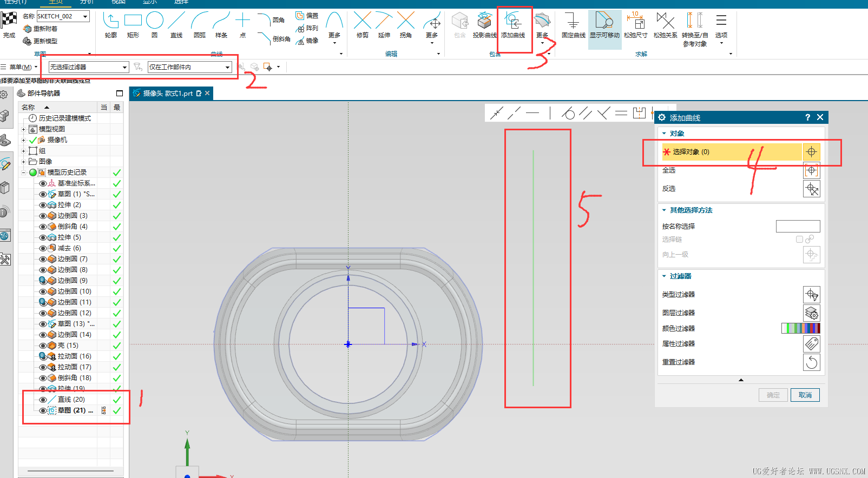Open the 仅在工作部件内 scope dropdown

[190, 67]
